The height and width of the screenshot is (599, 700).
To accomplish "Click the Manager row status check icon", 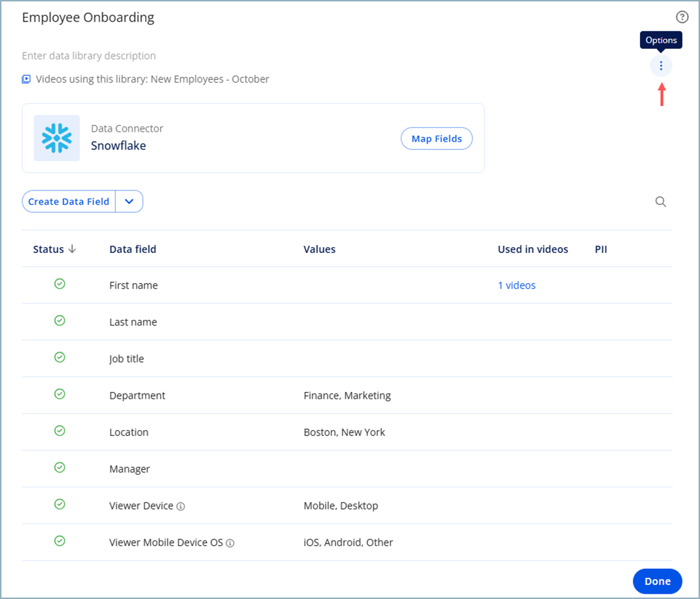I will point(59,468).
